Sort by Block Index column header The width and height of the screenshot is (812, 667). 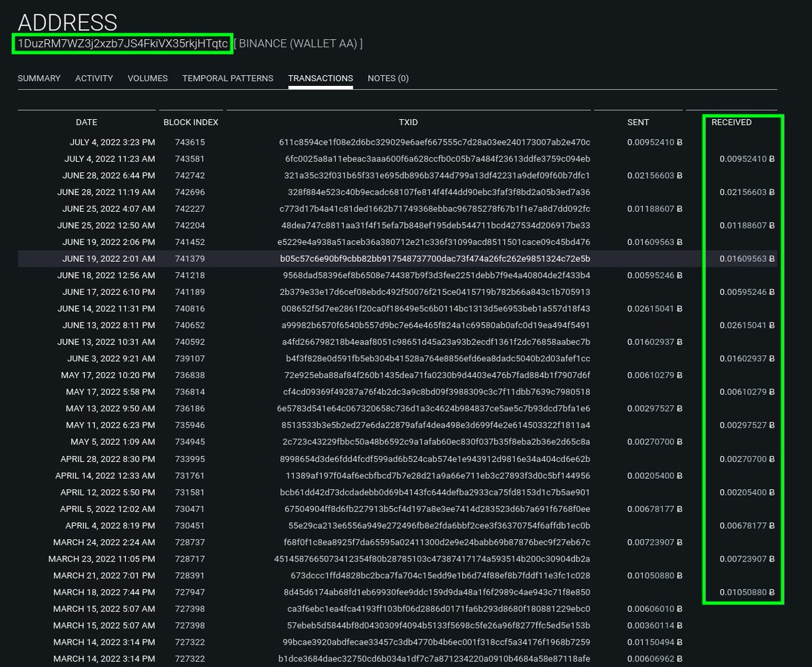(191, 122)
